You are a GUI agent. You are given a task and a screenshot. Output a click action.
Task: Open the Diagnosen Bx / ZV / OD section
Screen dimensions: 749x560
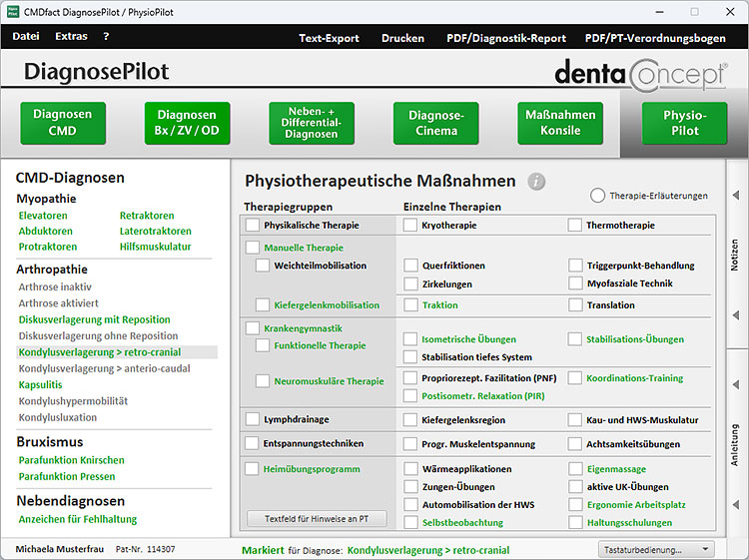click(187, 123)
